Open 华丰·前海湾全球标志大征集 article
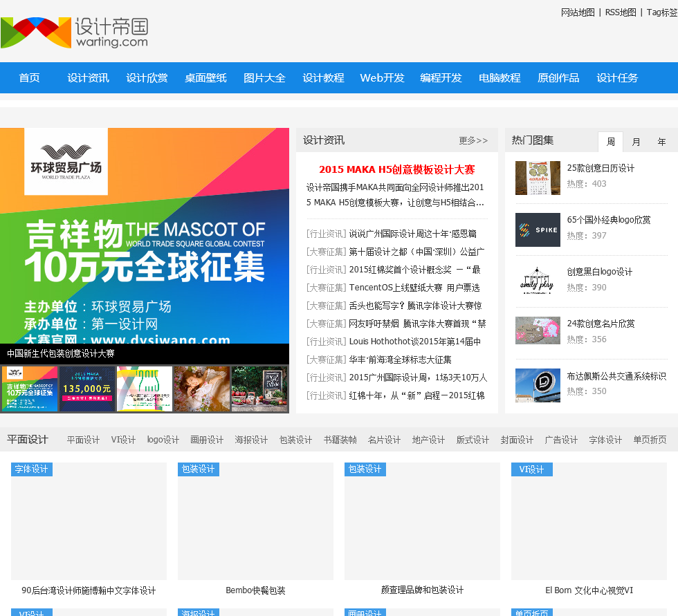The image size is (678, 616). pyautogui.click(x=401, y=360)
